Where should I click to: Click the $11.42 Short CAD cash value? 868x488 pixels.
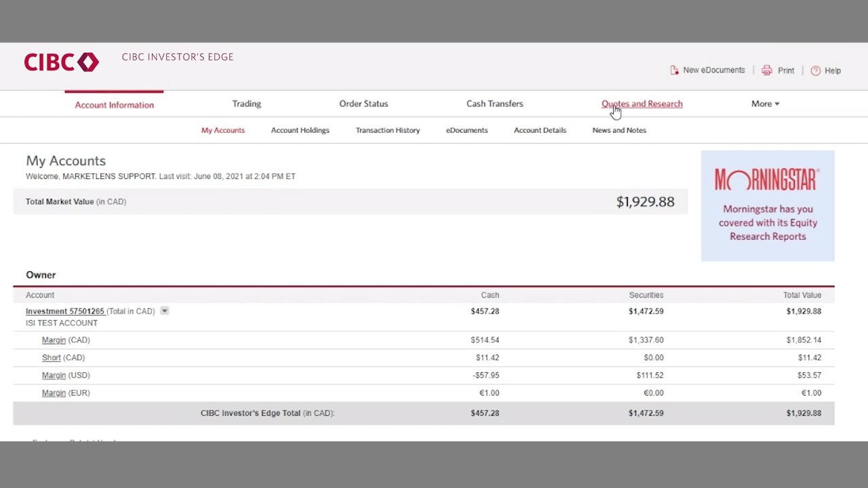coord(488,358)
